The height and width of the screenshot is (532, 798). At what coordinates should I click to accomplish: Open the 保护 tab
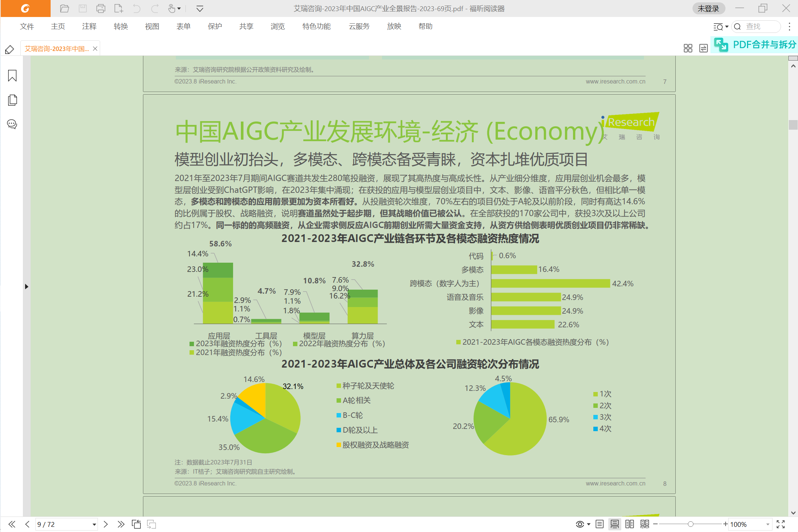coord(215,26)
